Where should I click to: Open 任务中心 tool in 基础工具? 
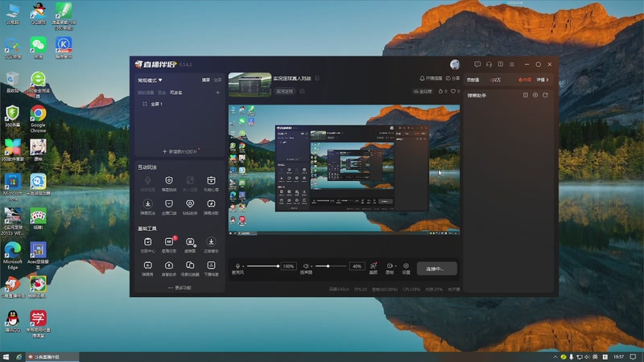pyautogui.click(x=148, y=242)
